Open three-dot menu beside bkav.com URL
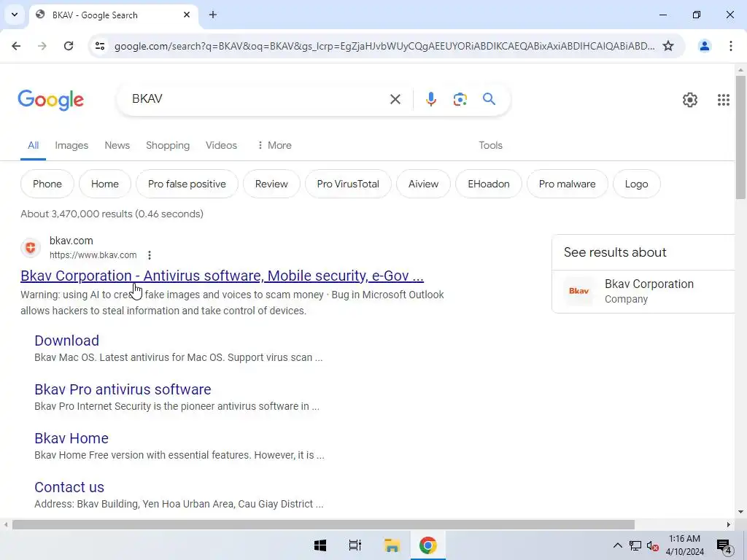 click(x=150, y=255)
